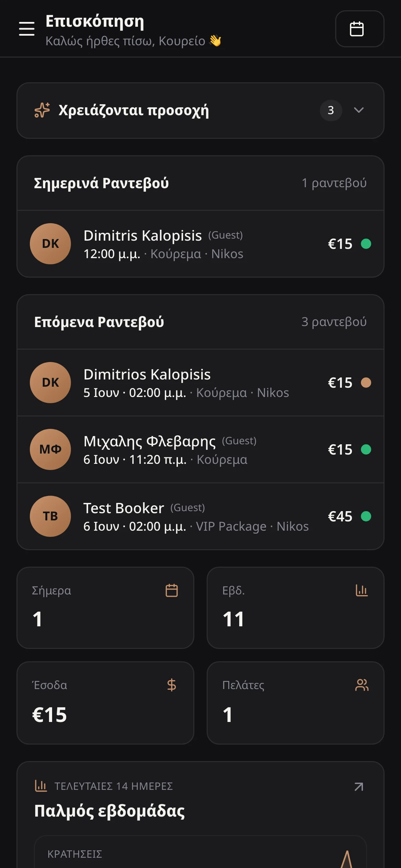The image size is (401, 868).
Task: Click chart icon beside ΤΕΛΕΥΤΑΙΕΣ 14 ΗΜΕΡΕΣ
Action: (x=41, y=786)
